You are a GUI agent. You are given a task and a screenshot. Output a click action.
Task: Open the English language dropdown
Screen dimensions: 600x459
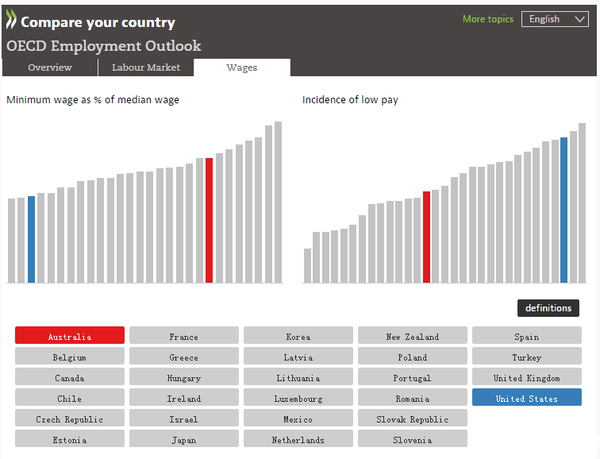pyautogui.click(x=554, y=19)
